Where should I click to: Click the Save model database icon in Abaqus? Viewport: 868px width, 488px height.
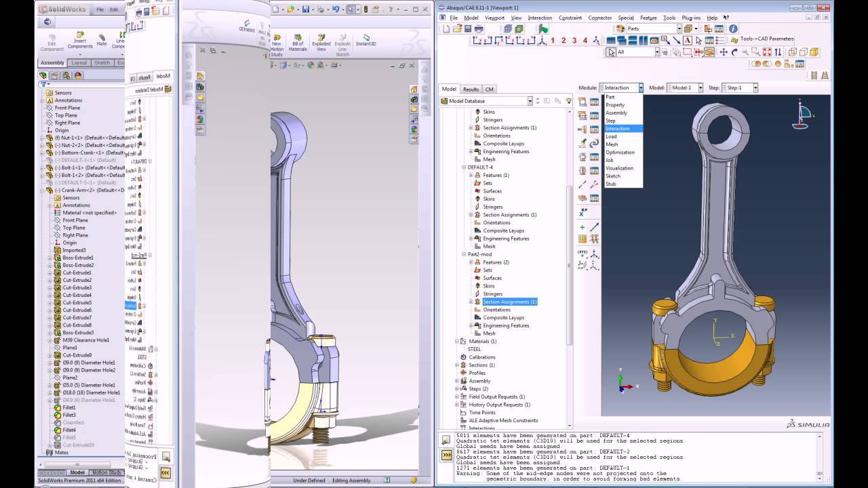coord(468,29)
